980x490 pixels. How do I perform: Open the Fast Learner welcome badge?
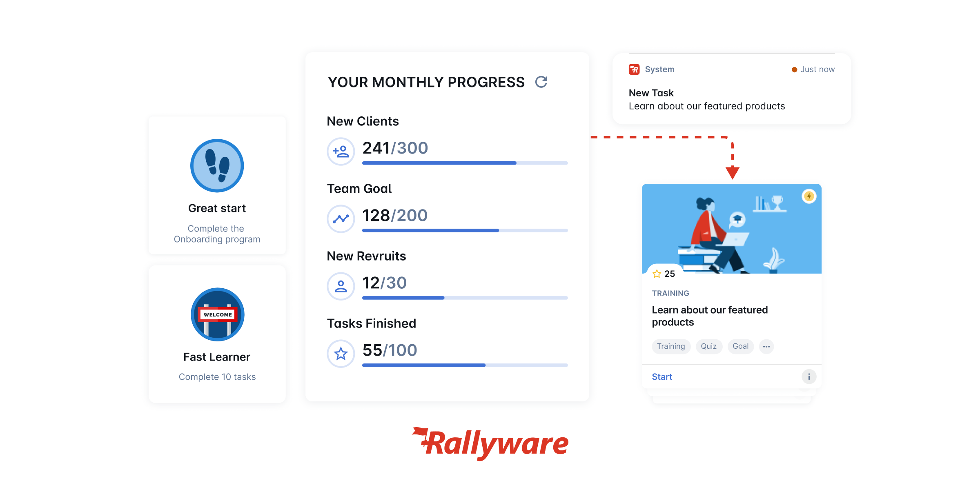coord(217,314)
